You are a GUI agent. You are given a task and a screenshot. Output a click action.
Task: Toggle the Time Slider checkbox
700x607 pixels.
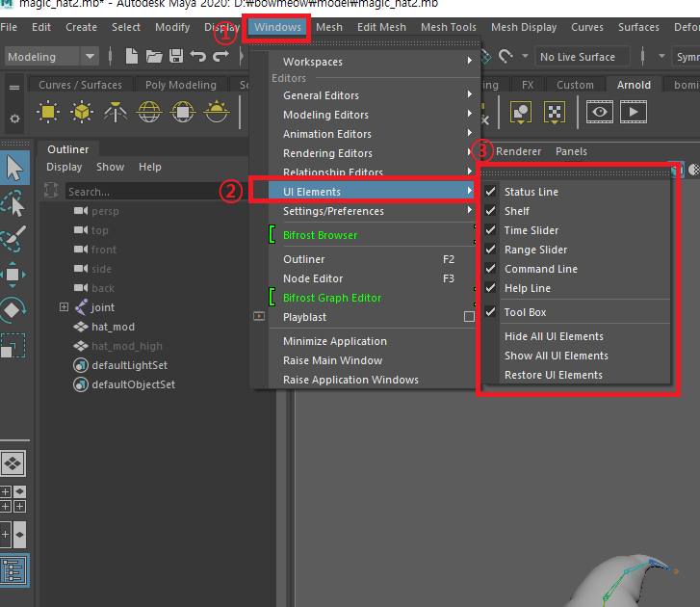click(490, 230)
